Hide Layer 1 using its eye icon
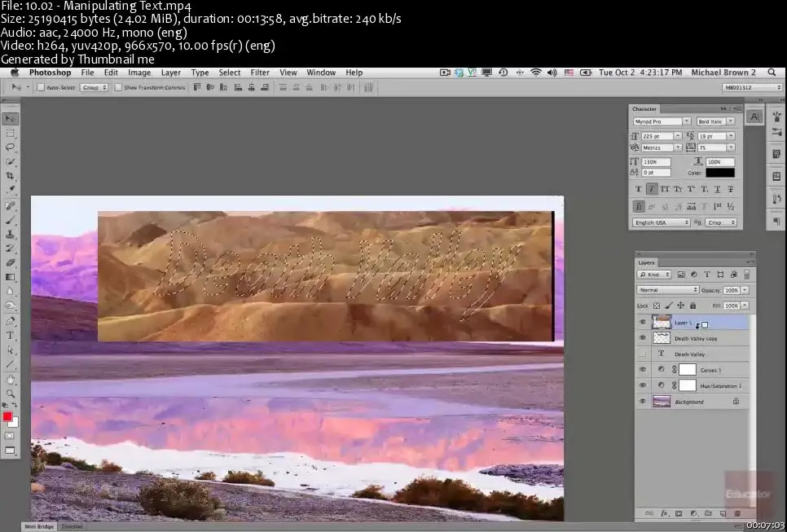The image size is (787, 532). point(643,322)
